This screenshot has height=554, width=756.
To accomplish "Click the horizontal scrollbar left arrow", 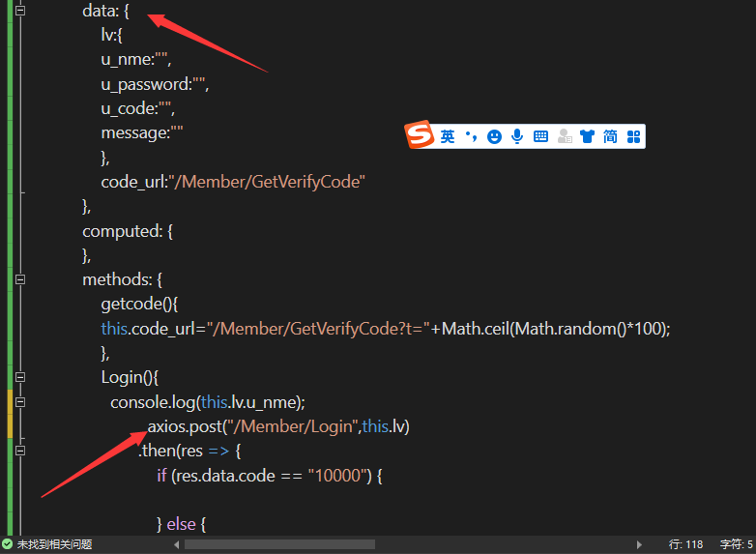I will pyautogui.click(x=176, y=545).
